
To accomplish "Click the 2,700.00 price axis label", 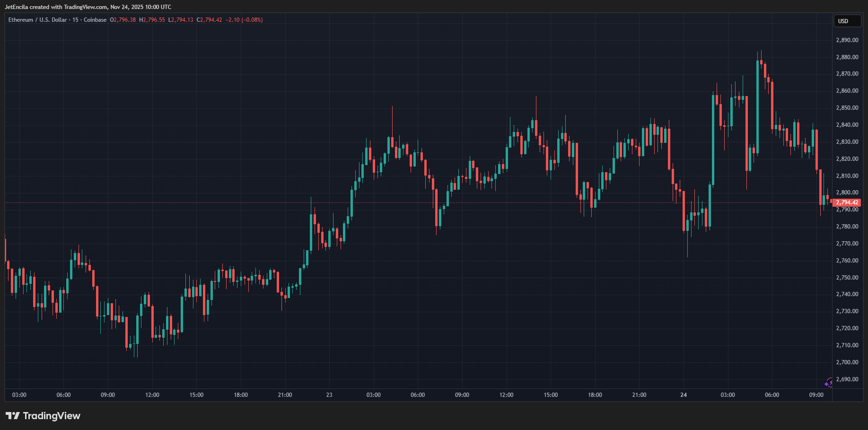I will [847, 362].
